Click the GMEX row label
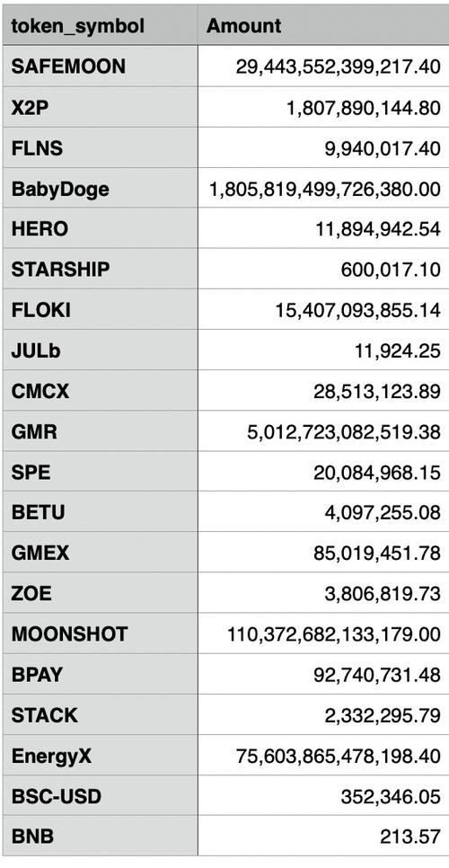 (100, 553)
